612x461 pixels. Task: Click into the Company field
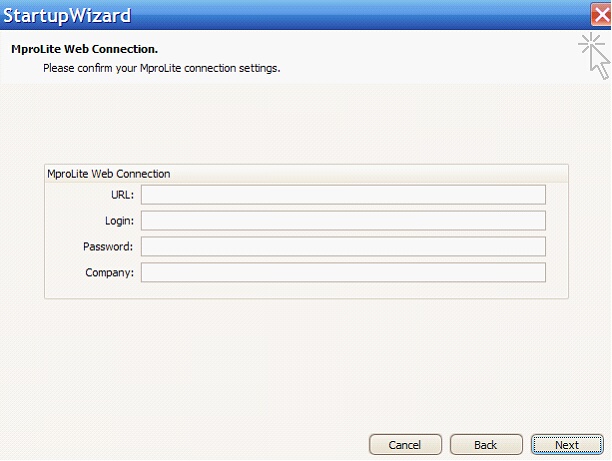[343, 272]
